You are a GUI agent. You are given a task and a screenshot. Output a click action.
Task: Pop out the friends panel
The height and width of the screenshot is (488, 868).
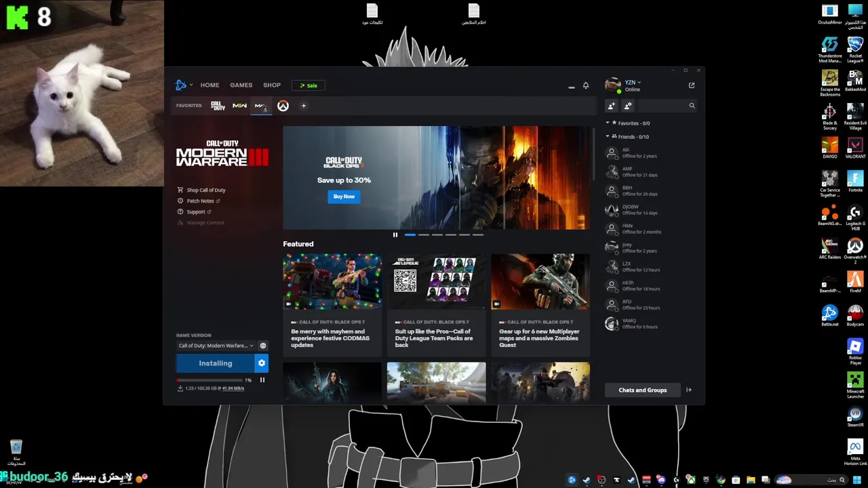[692, 85]
